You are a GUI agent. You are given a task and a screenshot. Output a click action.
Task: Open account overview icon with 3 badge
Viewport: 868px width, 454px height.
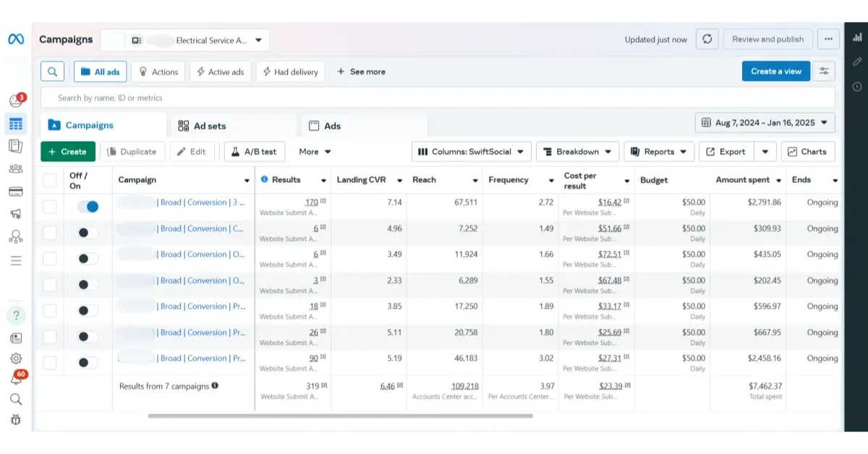16,100
